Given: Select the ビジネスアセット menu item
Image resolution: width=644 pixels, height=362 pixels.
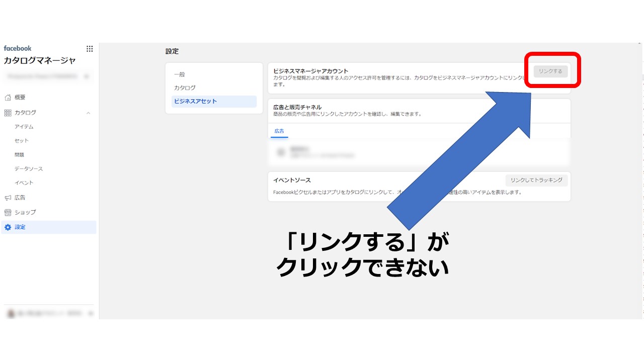Looking at the screenshot, I should click(214, 102).
